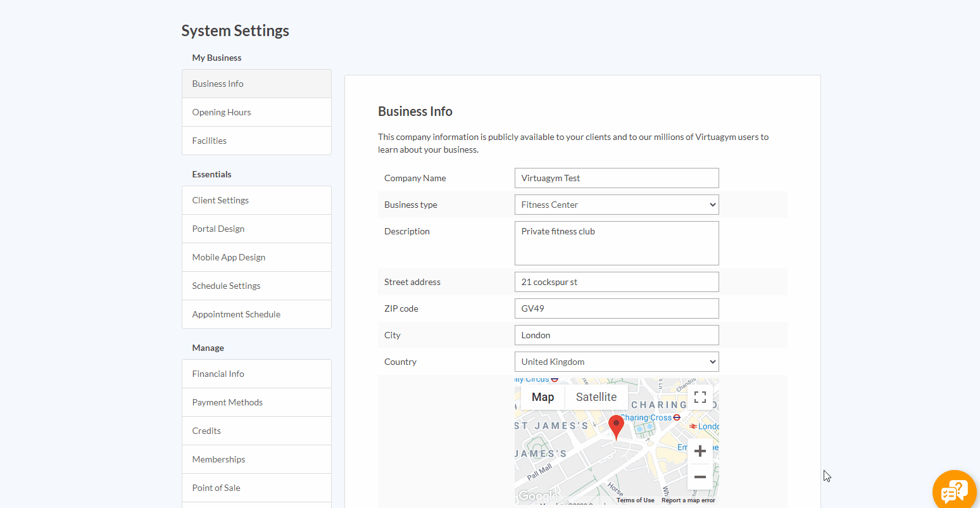Open Mobile App Design settings

(x=256, y=257)
